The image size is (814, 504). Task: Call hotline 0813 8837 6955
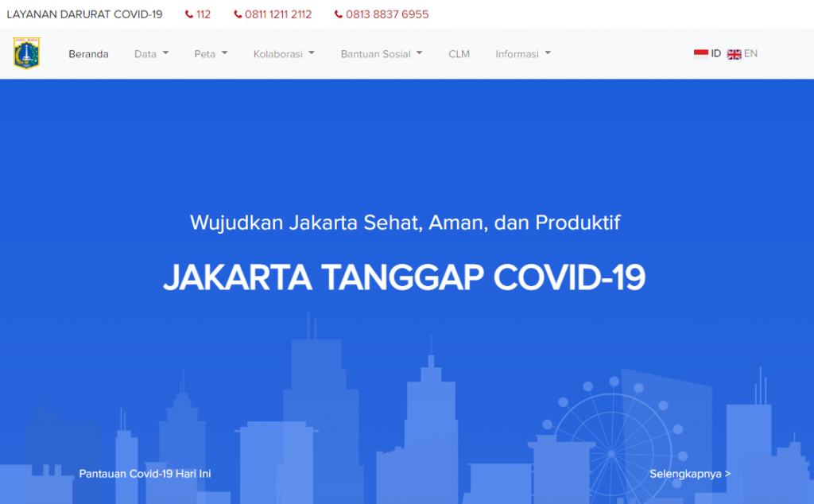(x=387, y=14)
